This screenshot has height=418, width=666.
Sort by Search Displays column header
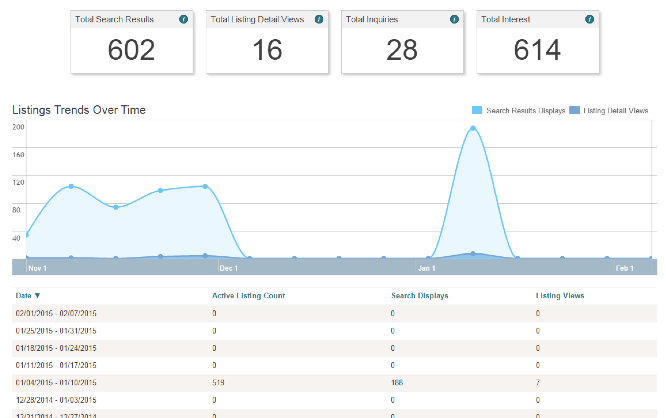click(420, 296)
